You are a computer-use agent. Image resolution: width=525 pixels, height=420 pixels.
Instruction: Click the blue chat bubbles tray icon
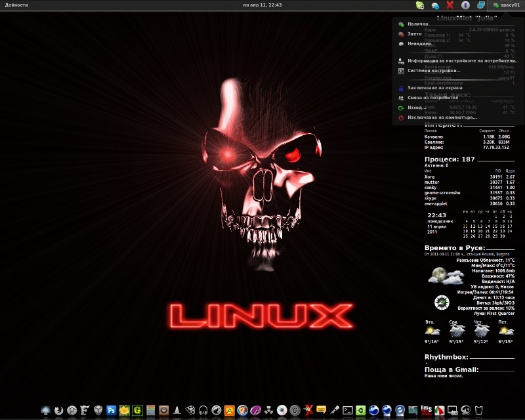coord(435,5)
